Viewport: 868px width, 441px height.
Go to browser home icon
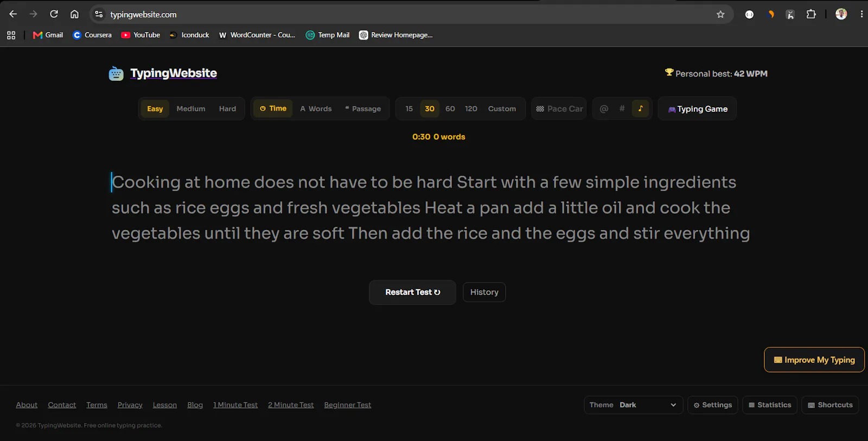(x=74, y=14)
